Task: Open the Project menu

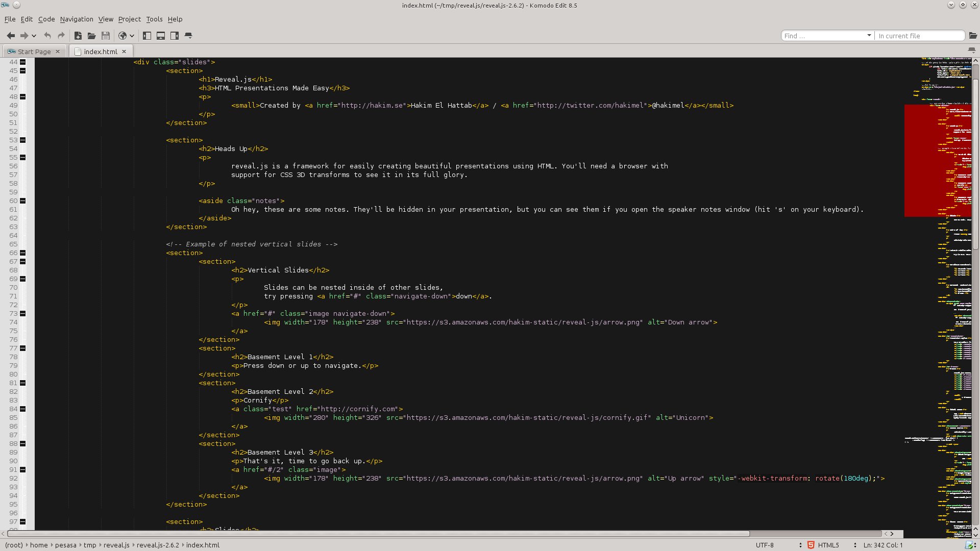Action: [x=129, y=19]
